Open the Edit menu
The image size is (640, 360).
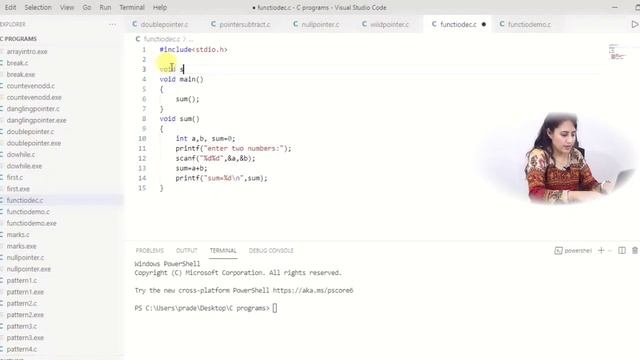click(10, 7)
